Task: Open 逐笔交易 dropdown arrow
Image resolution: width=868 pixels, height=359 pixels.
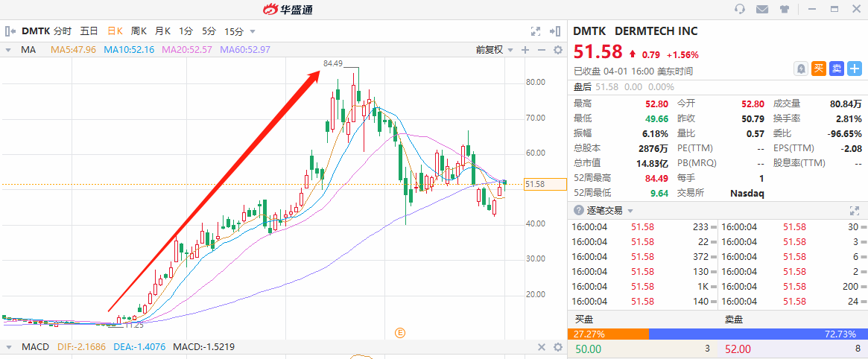Action: point(630,211)
